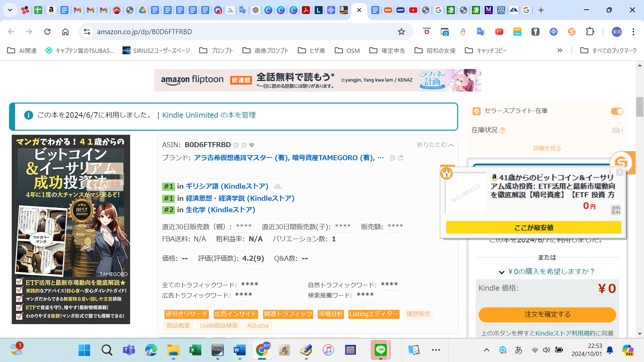
Task: Add product to favorites heart icon
Action: point(252,145)
